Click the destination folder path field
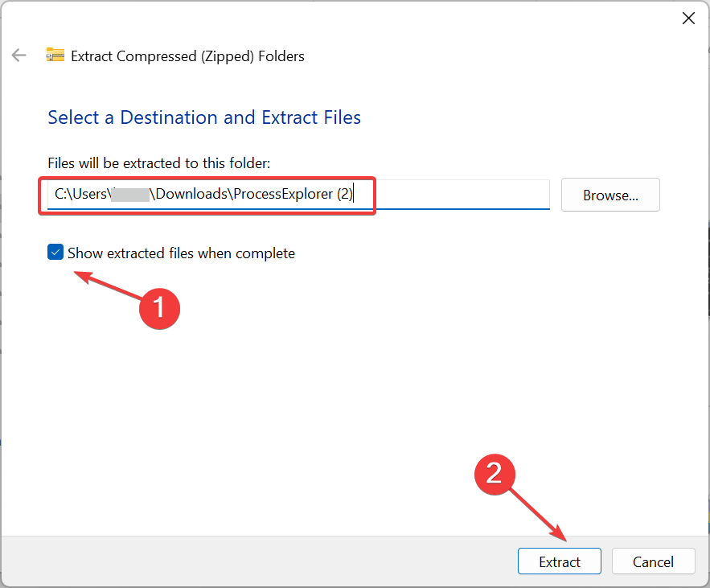Image resolution: width=710 pixels, height=588 pixels. [298, 195]
